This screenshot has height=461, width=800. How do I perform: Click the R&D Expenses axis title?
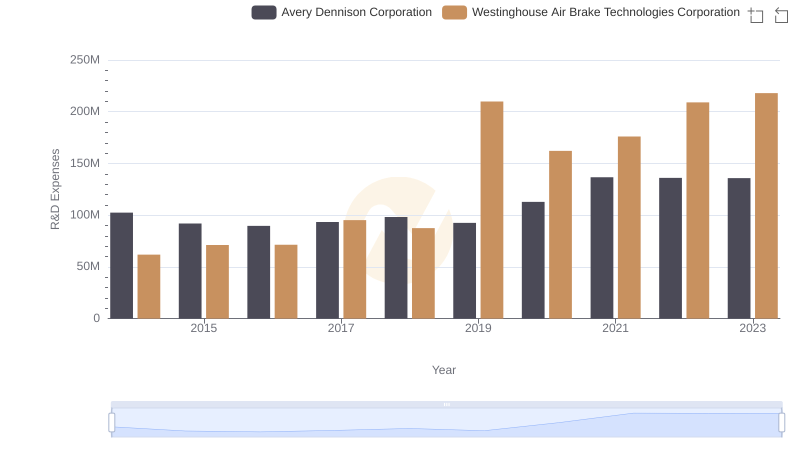(55, 189)
